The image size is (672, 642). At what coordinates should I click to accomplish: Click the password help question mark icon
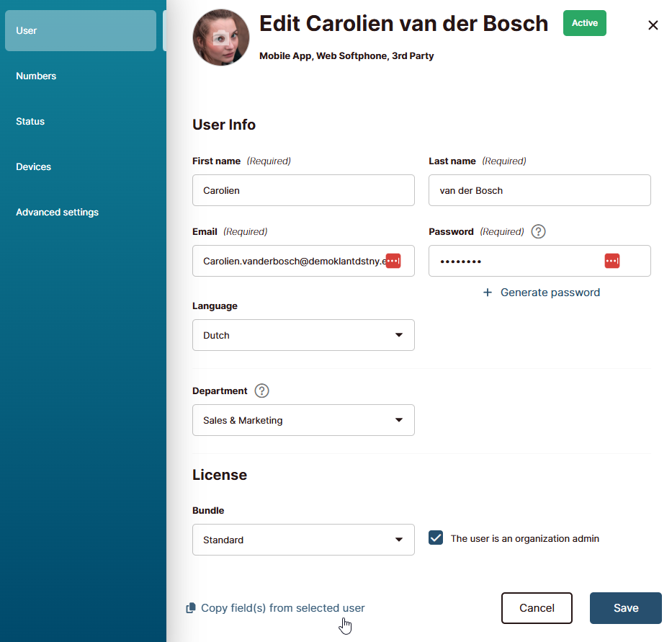pyautogui.click(x=538, y=232)
